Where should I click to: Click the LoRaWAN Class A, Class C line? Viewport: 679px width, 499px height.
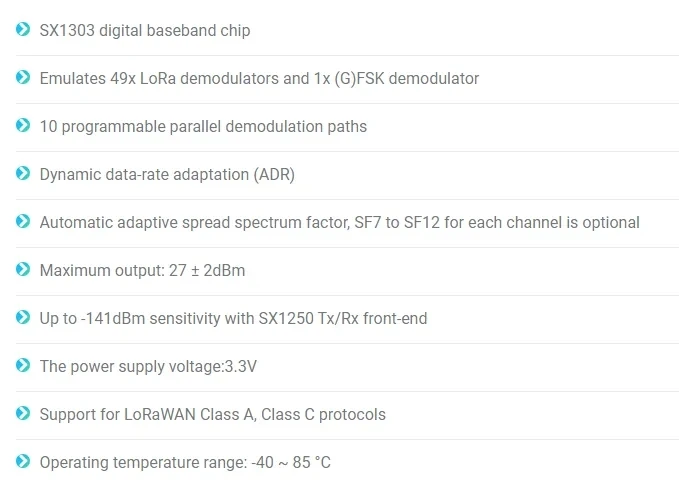coord(212,415)
